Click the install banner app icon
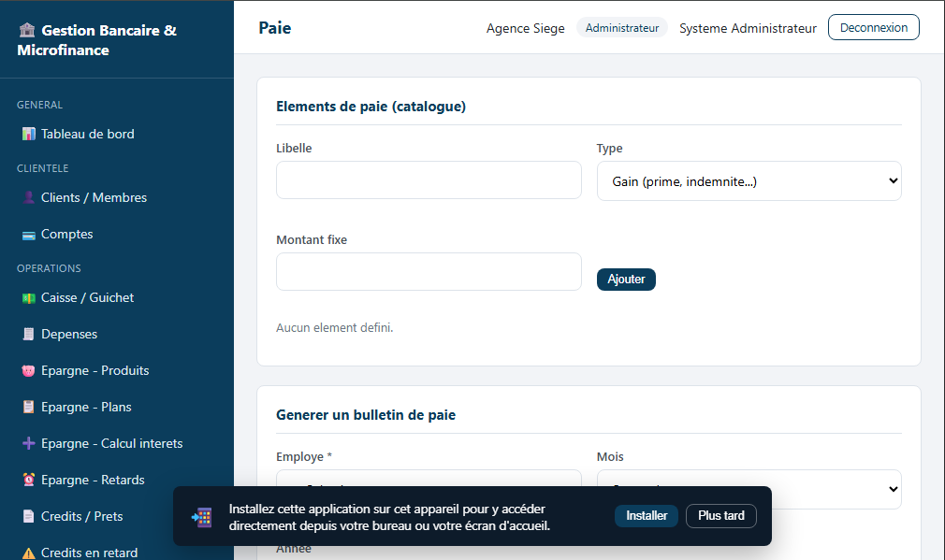This screenshot has width=945, height=560. click(202, 517)
